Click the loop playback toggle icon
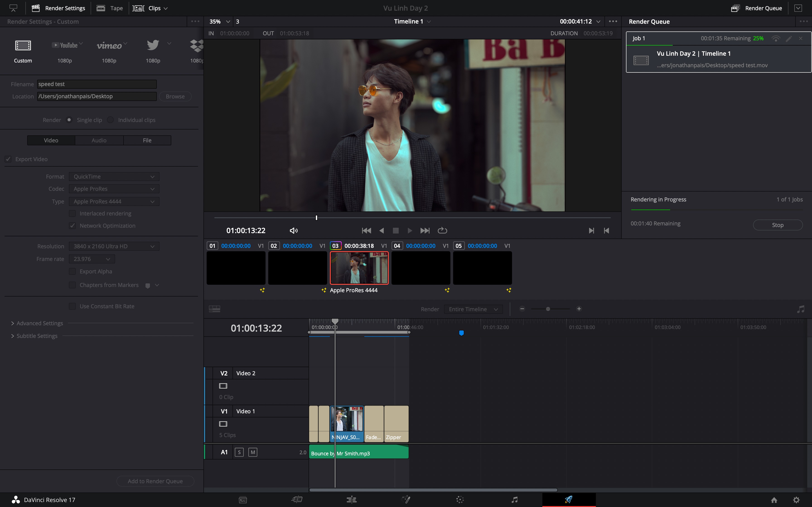The image size is (812, 507). tap(442, 230)
